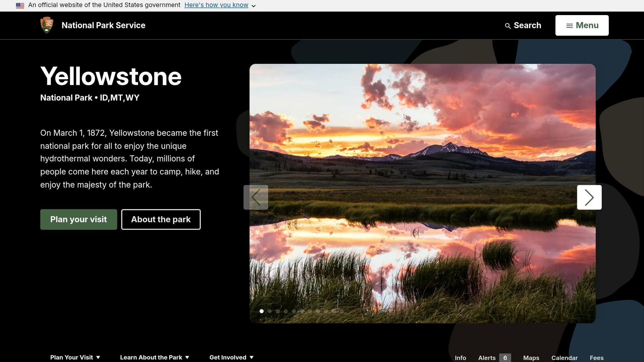The width and height of the screenshot is (644, 362).
Task: Click the green Plan your visit button
Action: [79, 219]
